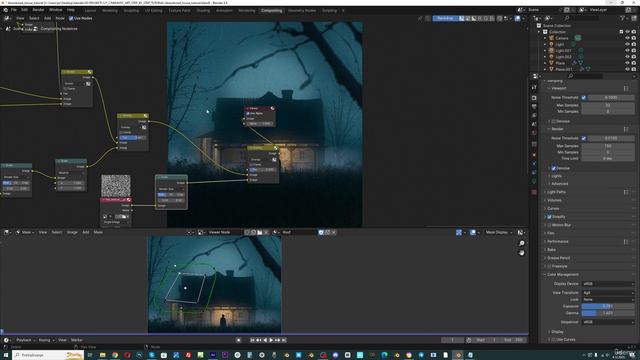Open the Mask Display dropdown
The width and height of the screenshot is (640, 360).
coord(498,232)
